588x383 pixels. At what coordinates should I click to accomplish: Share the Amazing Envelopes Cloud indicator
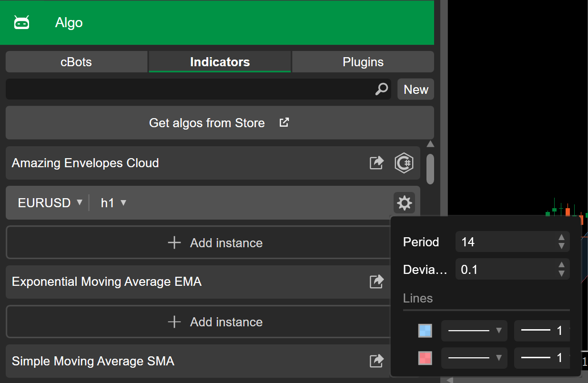(376, 163)
